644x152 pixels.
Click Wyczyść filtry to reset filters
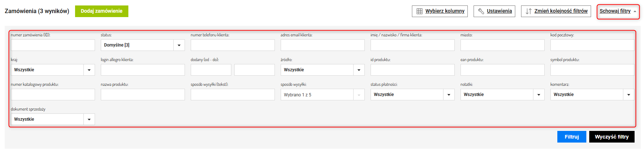coord(612,137)
